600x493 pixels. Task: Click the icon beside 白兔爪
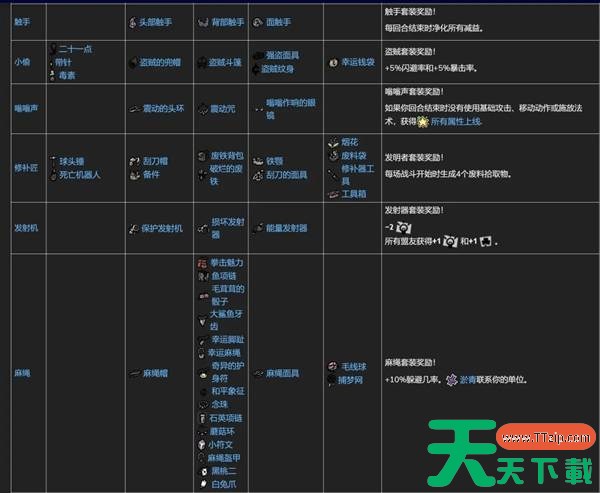pyautogui.click(x=204, y=485)
